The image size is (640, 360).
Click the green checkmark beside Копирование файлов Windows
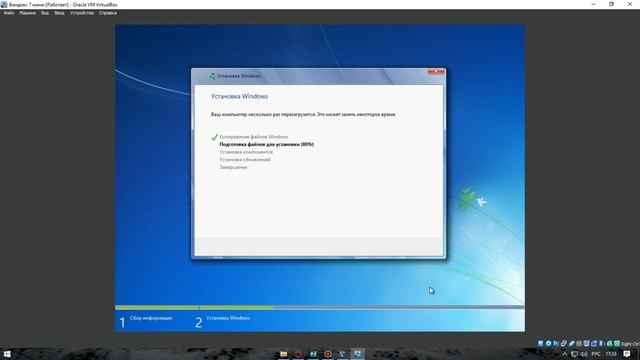214,137
